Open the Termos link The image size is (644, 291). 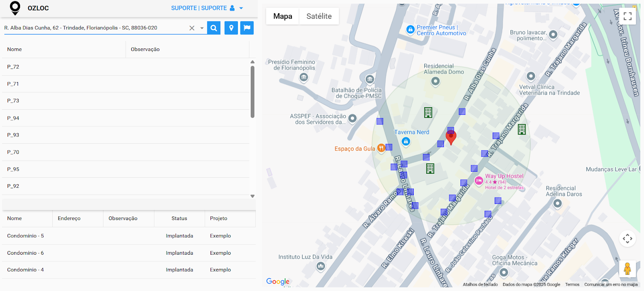(x=572, y=285)
